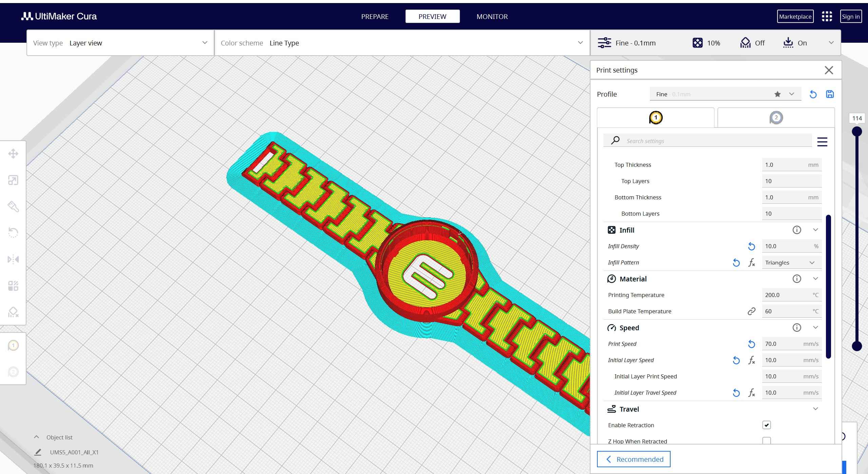The width and height of the screenshot is (868, 474).
Task: Collapse the Travel settings category
Action: 815,409
